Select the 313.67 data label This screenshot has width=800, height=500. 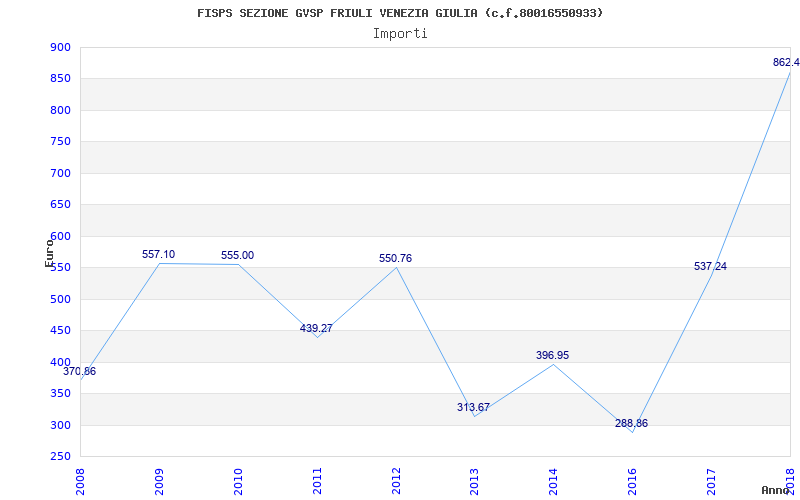pyautogui.click(x=473, y=407)
